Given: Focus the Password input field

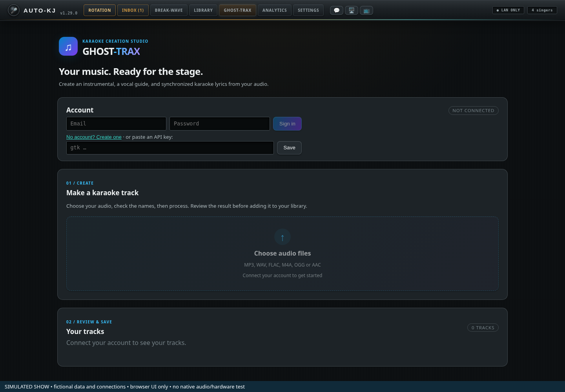Looking at the screenshot, I should point(220,123).
